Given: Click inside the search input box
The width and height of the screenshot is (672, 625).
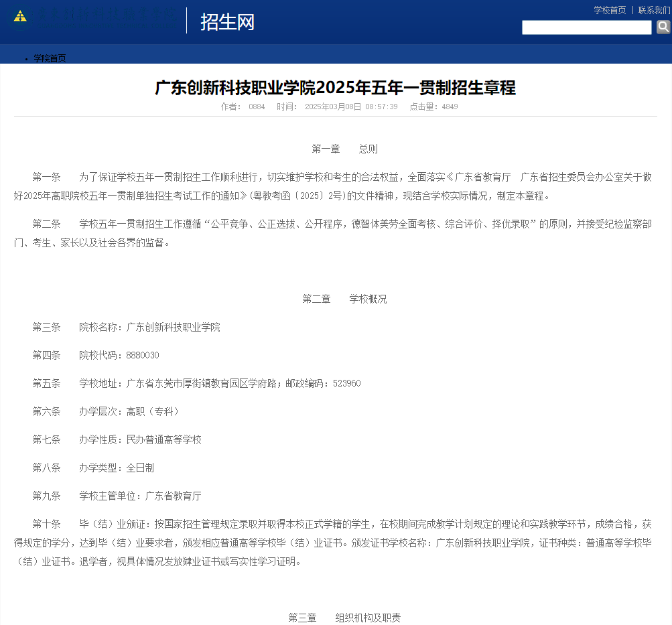Looking at the screenshot, I should (586, 27).
